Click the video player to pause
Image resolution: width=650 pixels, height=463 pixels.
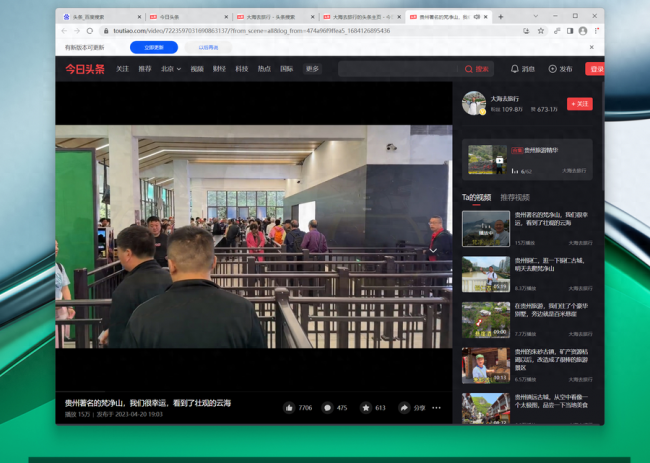pyautogui.click(x=254, y=236)
